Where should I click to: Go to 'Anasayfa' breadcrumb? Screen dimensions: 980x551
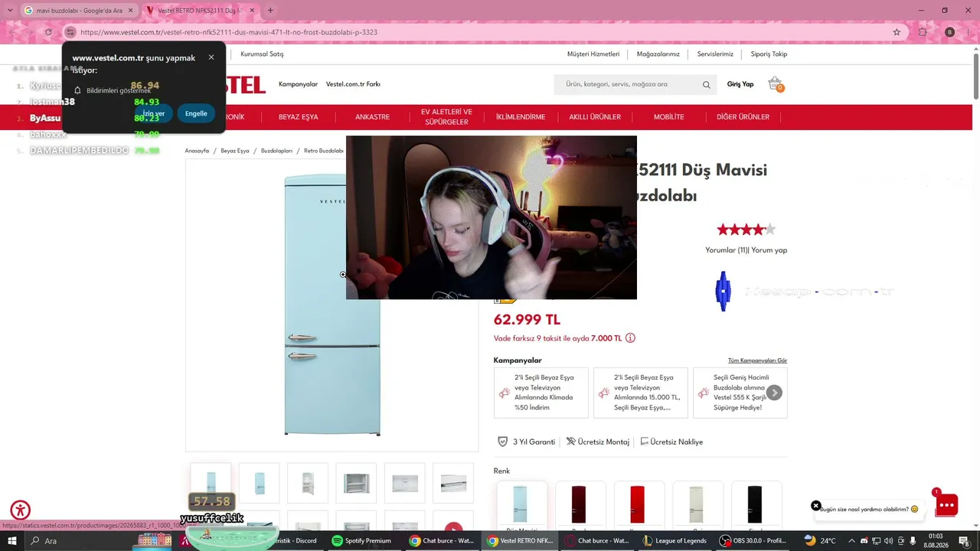click(197, 151)
